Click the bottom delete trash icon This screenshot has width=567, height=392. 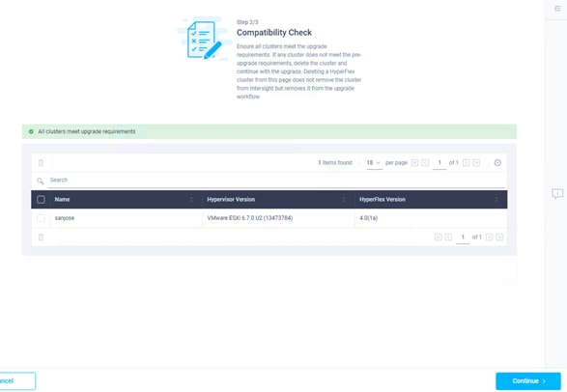41,237
